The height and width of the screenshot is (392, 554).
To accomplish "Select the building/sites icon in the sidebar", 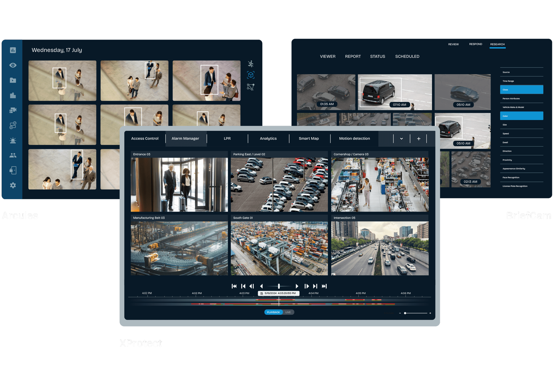I will [13, 95].
